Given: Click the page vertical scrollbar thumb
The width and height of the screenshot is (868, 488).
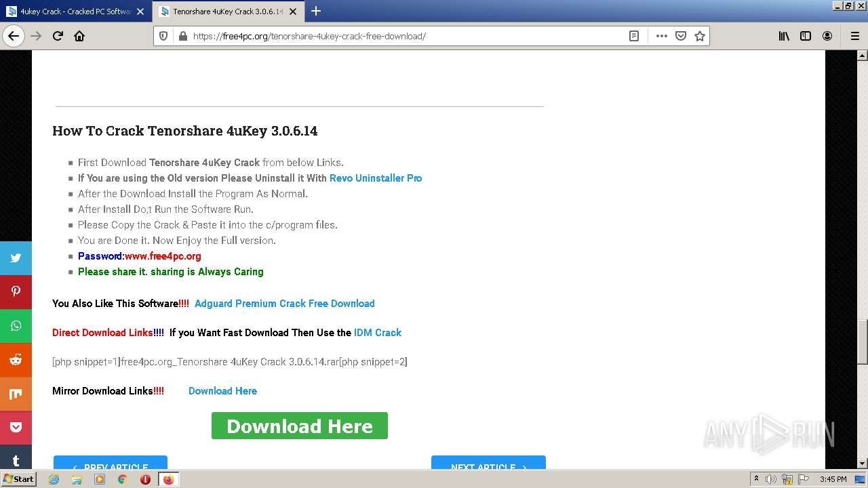Looking at the screenshot, I should click(x=863, y=342).
